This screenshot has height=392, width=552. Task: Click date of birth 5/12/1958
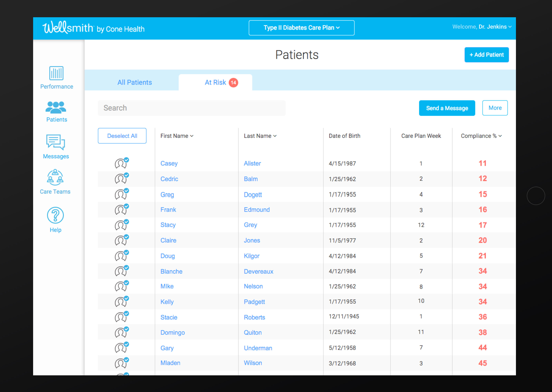tap(342, 348)
